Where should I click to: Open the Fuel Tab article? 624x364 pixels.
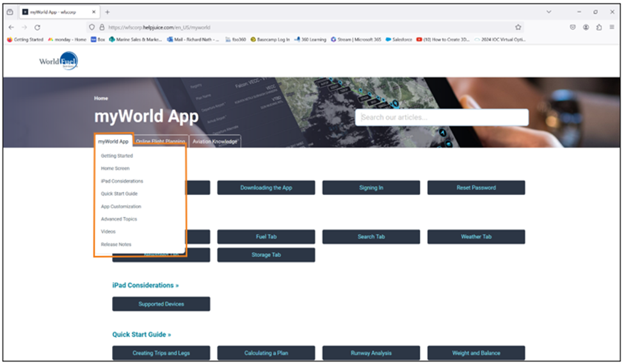pos(266,237)
